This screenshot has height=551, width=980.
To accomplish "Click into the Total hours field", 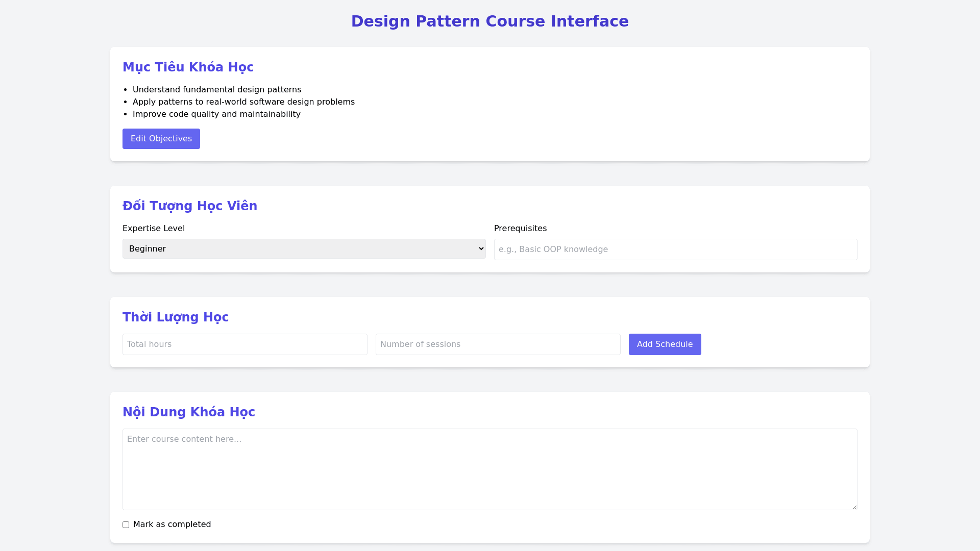I will [x=244, y=344].
